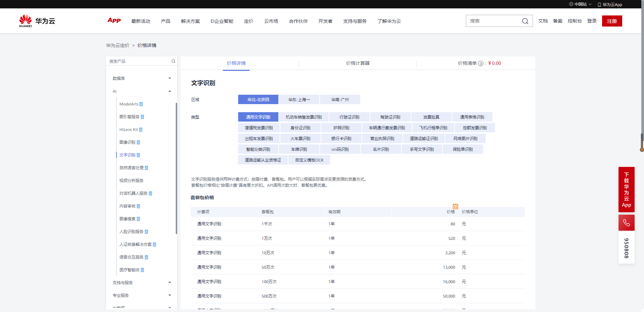Open the 对话机器人服务 document icon
This screenshot has height=312, width=644.
coord(151,193)
